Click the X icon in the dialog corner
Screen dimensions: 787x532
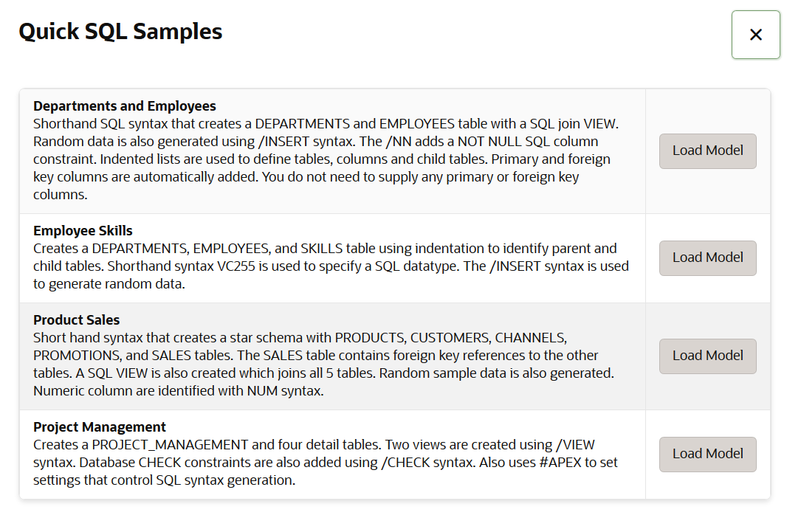coord(755,34)
